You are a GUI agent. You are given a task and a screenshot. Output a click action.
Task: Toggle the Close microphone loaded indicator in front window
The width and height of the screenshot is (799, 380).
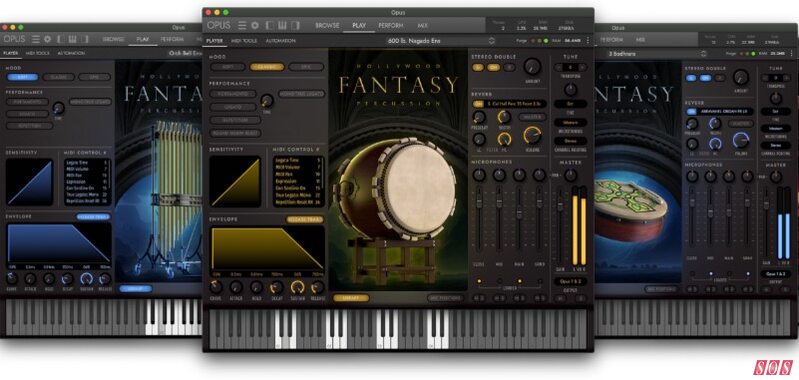[479, 281]
